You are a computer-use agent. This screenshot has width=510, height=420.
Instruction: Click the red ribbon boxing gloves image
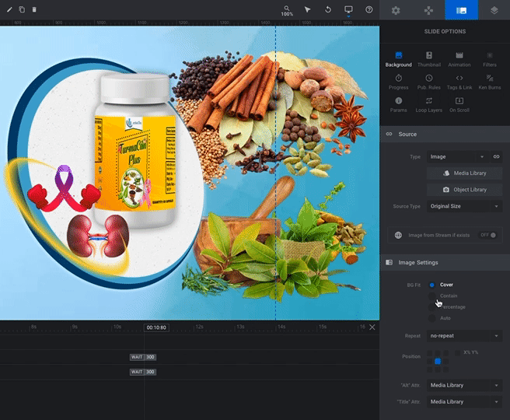coord(64,189)
